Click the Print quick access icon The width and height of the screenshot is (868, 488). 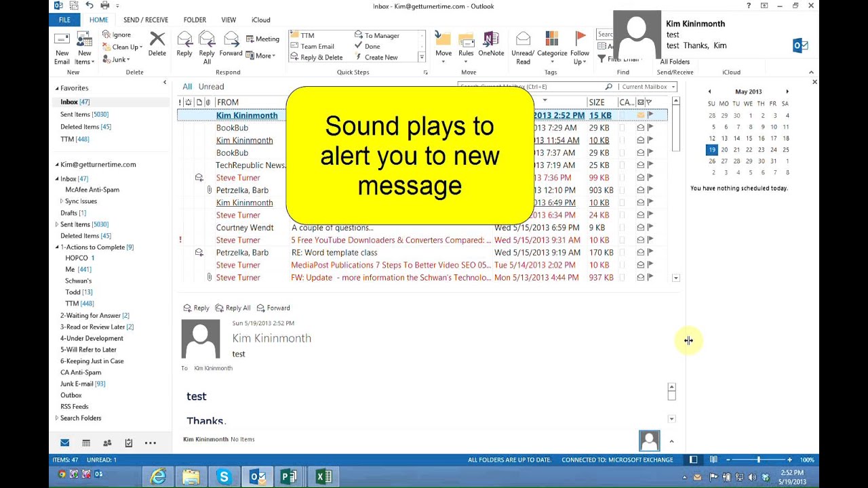click(104, 5)
